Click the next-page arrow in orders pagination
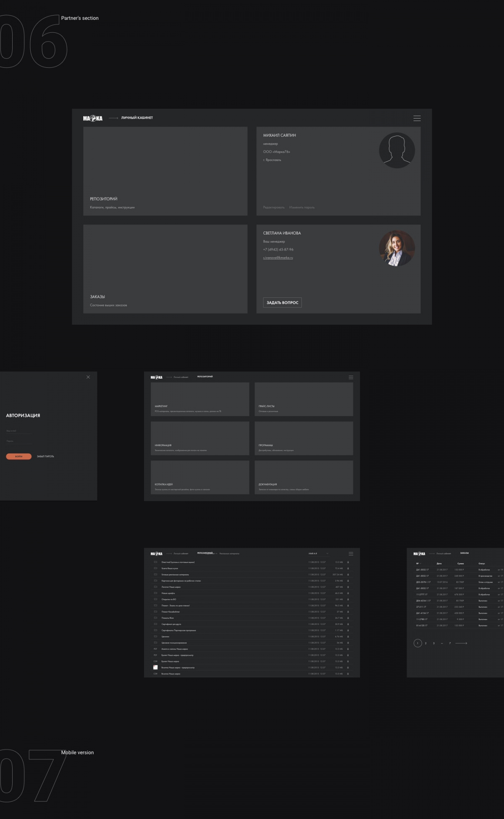Viewport: 504px width, 819px height. click(x=461, y=643)
